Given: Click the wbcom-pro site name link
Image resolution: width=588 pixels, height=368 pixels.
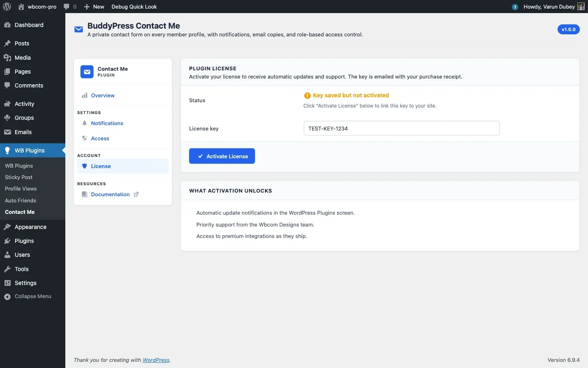Looking at the screenshot, I should point(42,7).
